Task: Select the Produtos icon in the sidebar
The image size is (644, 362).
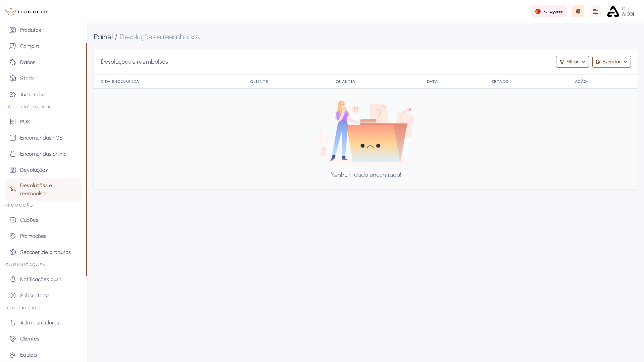Action: pyautogui.click(x=13, y=30)
